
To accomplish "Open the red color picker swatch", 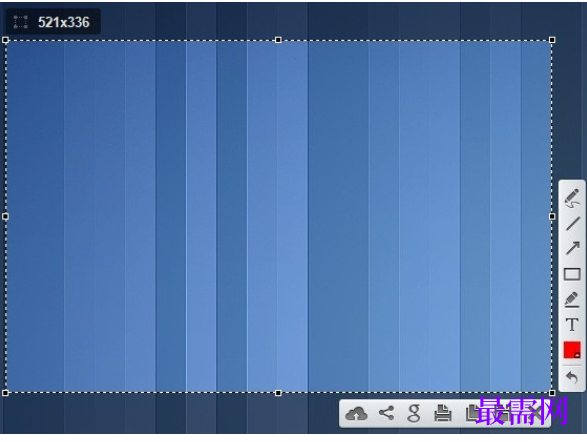I will [x=572, y=350].
